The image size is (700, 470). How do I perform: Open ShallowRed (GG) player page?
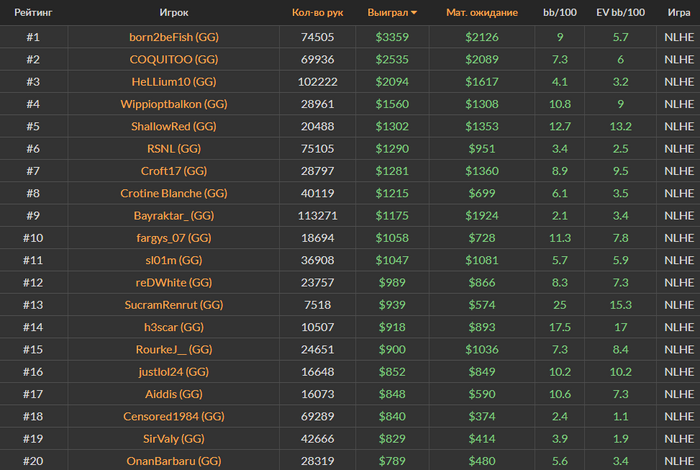[x=174, y=126]
